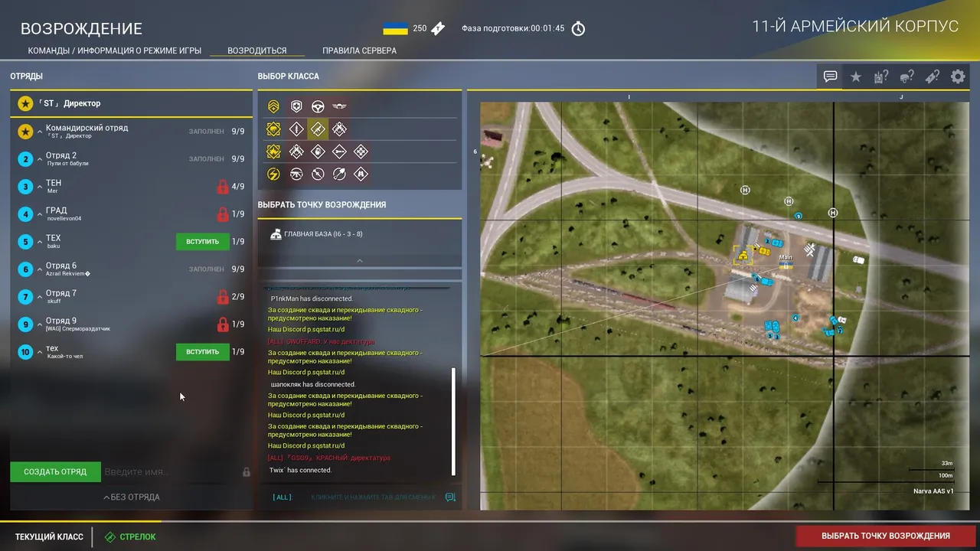Click squad number 2 circle badge
Image resolution: width=980 pixels, height=551 pixels.
pyautogui.click(x=25, y=159)
